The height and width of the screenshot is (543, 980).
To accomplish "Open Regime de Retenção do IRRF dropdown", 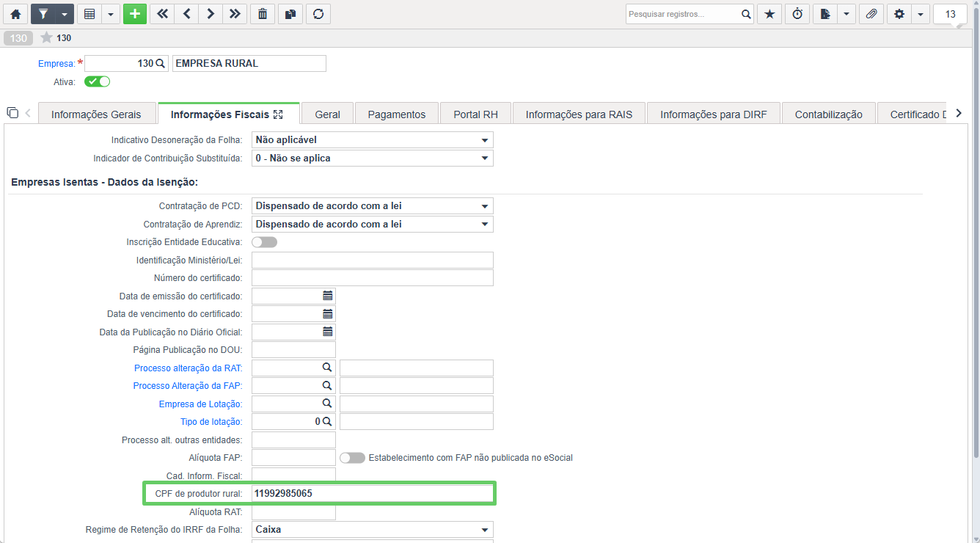I will [373, 529].
